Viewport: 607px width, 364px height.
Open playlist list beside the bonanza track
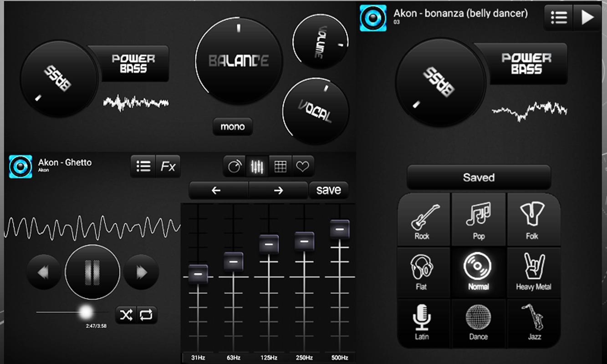pos(559,17)
